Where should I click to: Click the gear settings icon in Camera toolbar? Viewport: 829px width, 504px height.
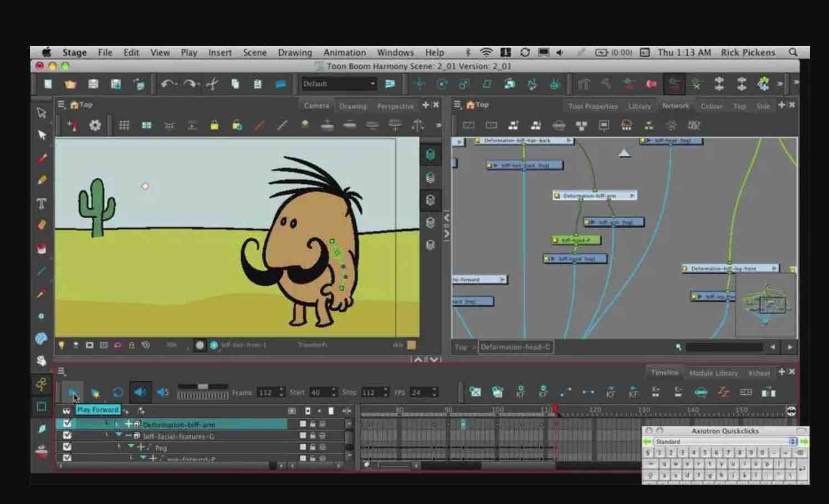pos(95,125)
